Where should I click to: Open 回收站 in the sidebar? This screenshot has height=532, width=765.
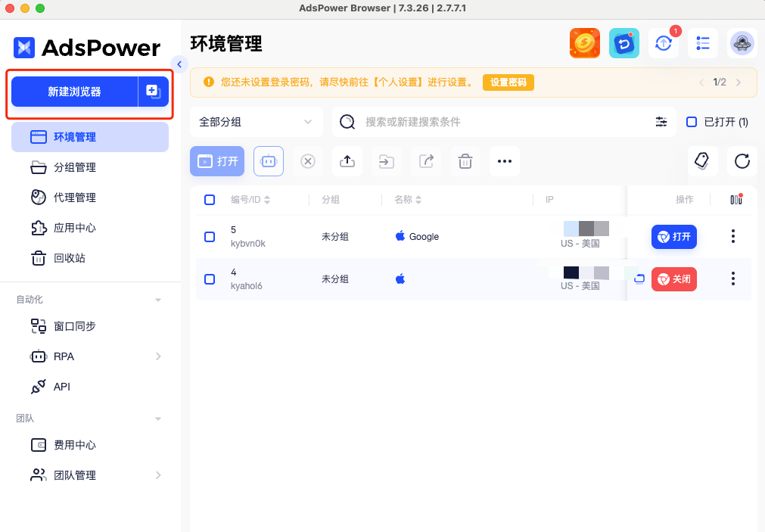90,258
